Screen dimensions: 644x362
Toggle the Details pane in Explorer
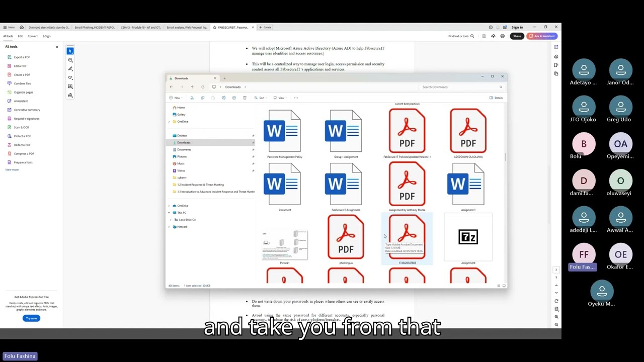point(496,98)
